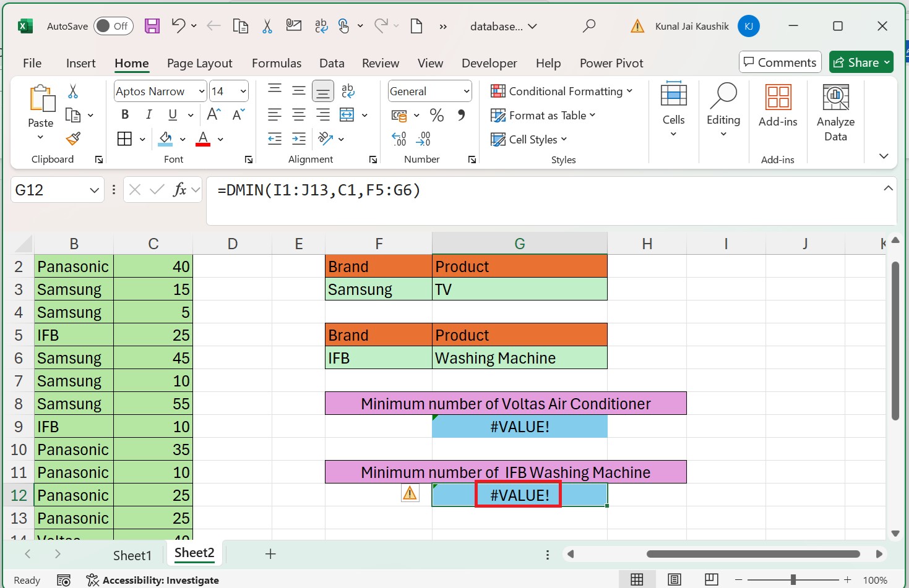Toggle Middle Align vertical alignment

(299, 91)
